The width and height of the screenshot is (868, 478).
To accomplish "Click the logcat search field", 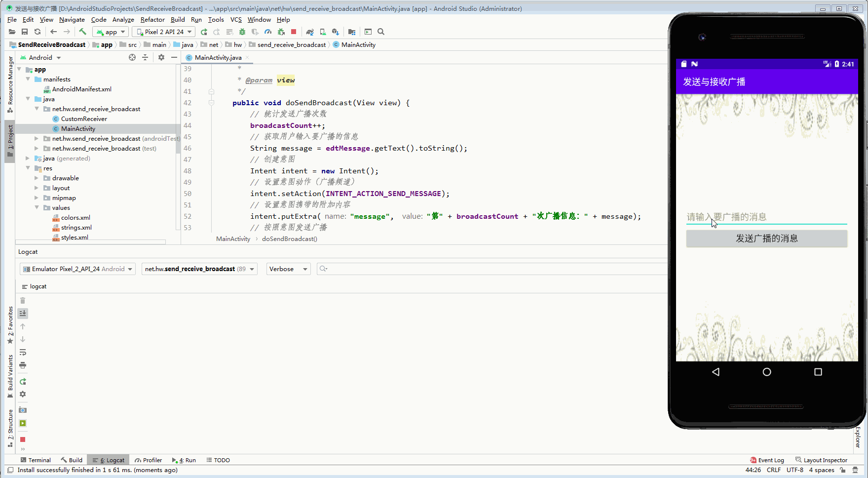I will point(491,269).
